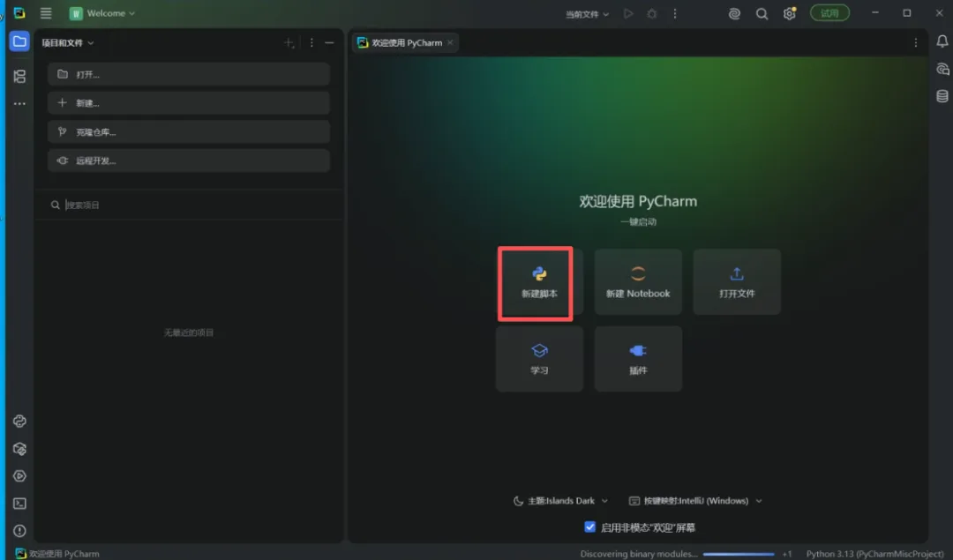953x560 pixels.
Task: Click the indexing progress bar in status bar
Action: [x=739, y=554]
